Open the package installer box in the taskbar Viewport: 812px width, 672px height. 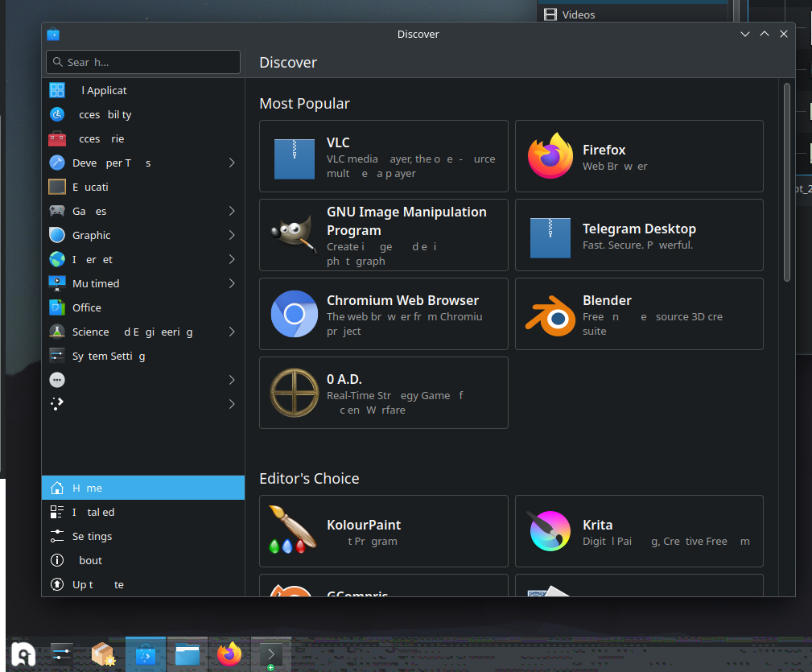tap(103, 653)
